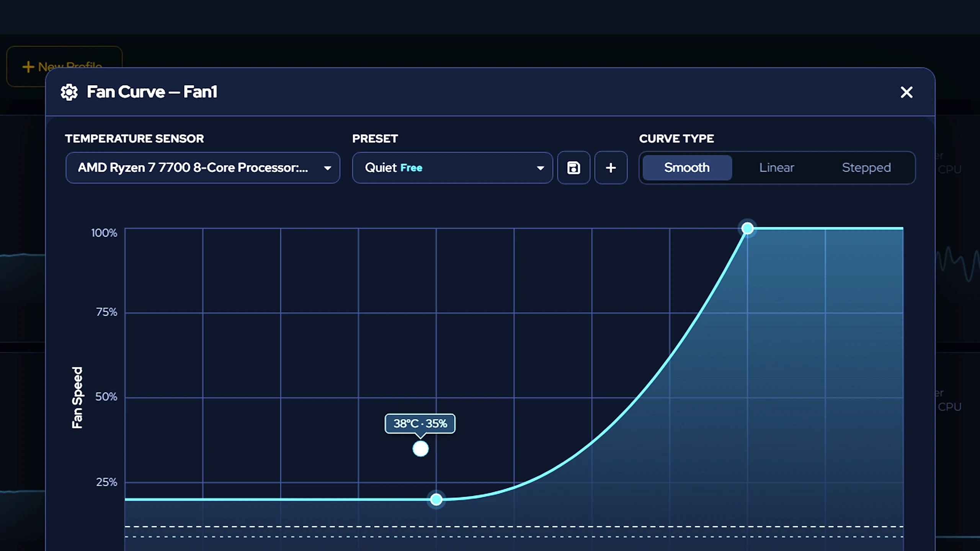
Task: Click the plus icon on New Profile
Action: click(x=28, y=67)
